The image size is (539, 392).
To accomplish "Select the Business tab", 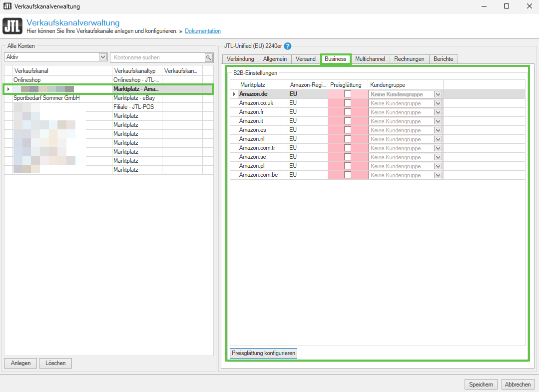I will coord(336,59).
